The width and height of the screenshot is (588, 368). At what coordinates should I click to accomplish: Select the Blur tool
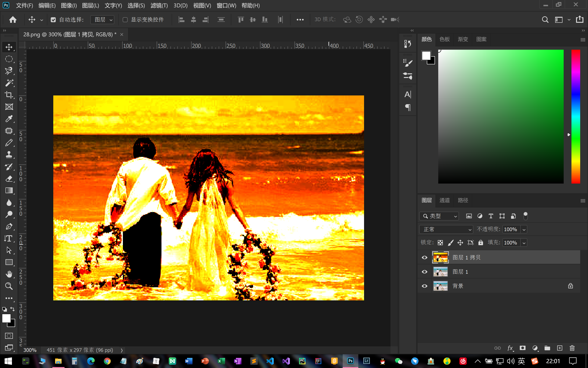(9, 202)
